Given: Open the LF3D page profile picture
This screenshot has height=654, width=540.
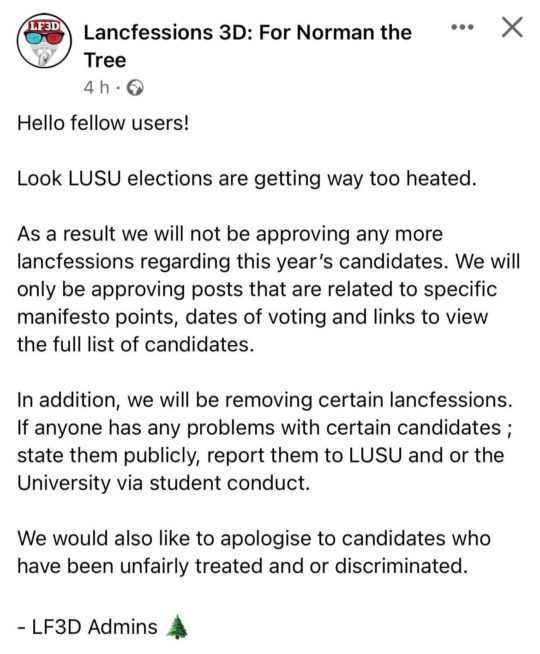Looking at the screenshot, I should pyautogui.click(x=44, y=40).
